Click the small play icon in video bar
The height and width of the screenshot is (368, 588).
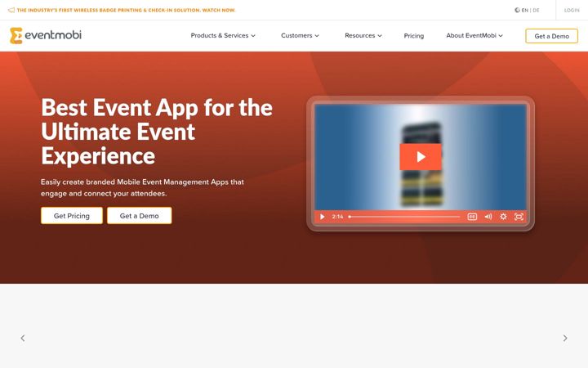(x=322, y=217)
